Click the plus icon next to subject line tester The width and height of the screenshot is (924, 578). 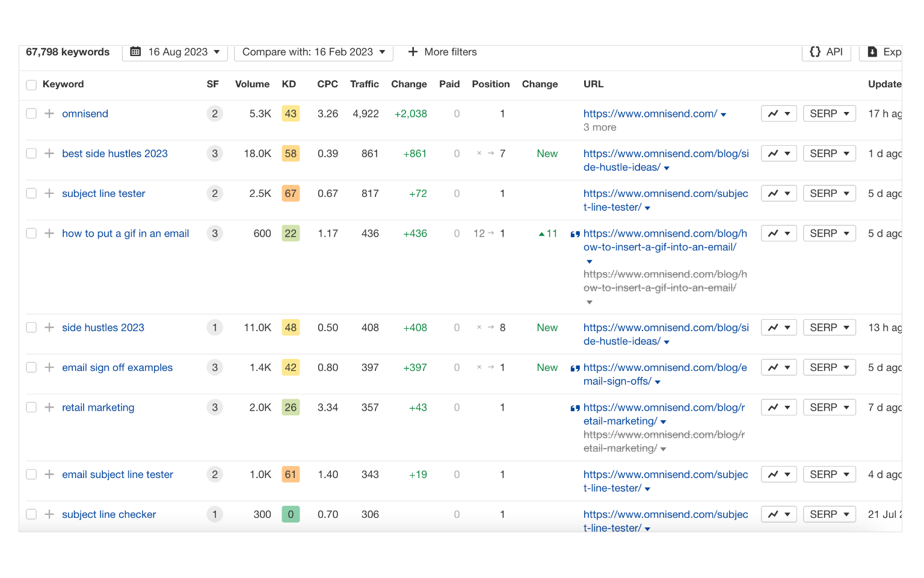(x=49, y=193)
